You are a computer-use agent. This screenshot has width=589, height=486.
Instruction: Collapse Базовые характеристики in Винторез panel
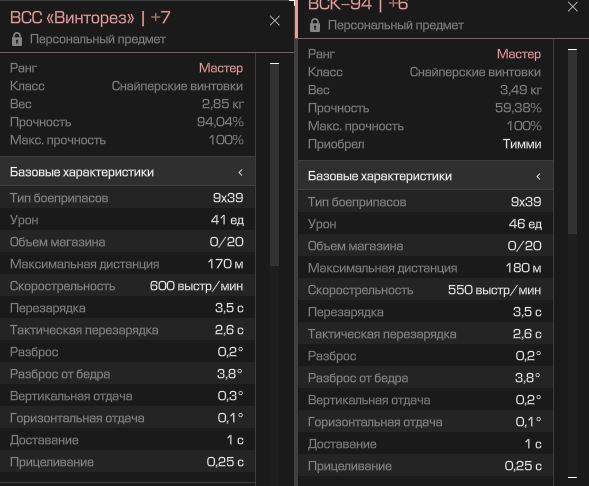pos(127,172)
